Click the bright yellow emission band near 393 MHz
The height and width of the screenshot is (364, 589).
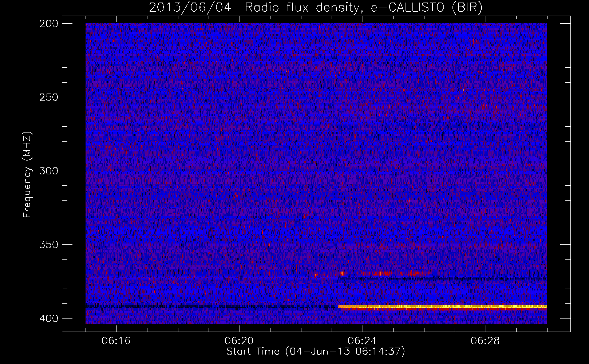(442, 307)
